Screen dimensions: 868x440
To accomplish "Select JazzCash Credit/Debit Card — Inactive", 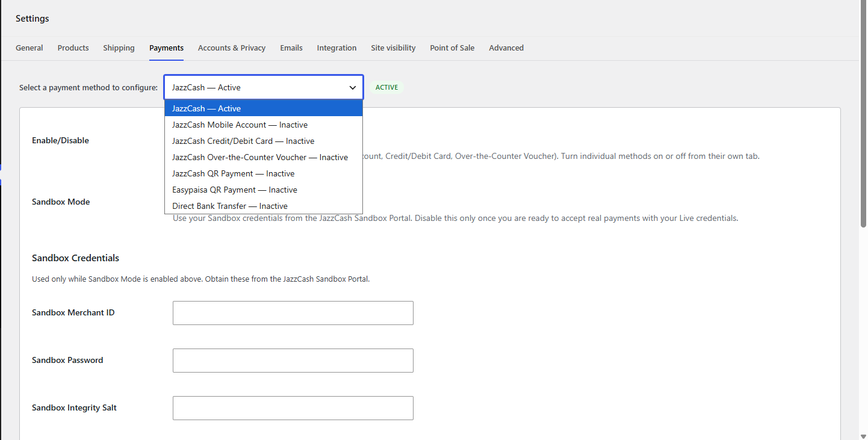I will [264, 141].
